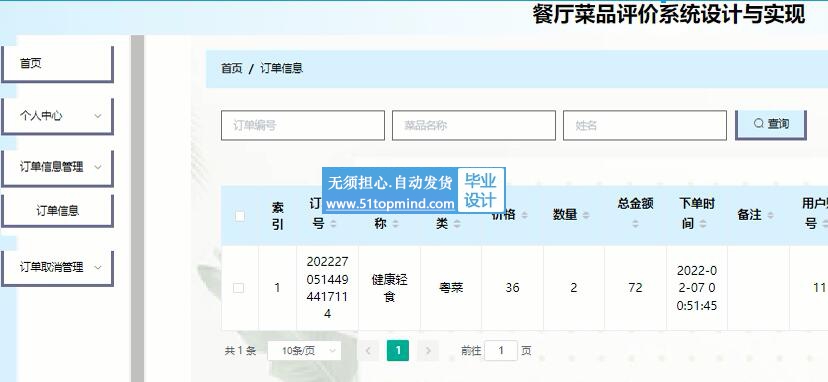The width and height of the screenshot is (828, 382).
Task: Open the 10条/页 page size dropdown
Action: (304, 351)
